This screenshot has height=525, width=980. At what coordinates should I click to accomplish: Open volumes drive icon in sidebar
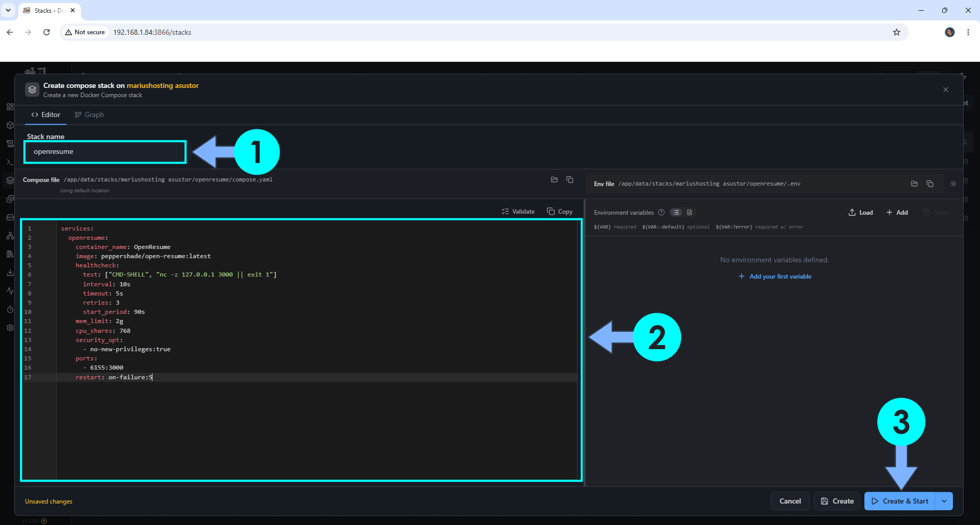(x=10, y=217)
